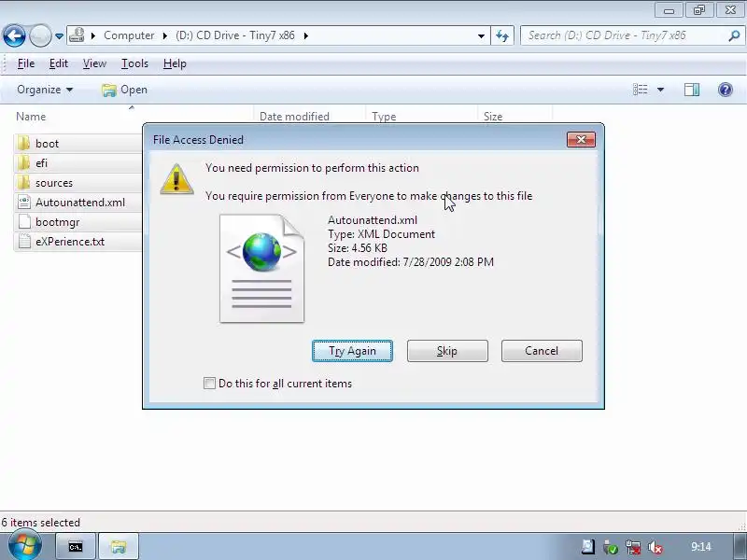Toggle the preview pane icon
Viewport: 747px width, 560px height.
(x=692, y=90)
